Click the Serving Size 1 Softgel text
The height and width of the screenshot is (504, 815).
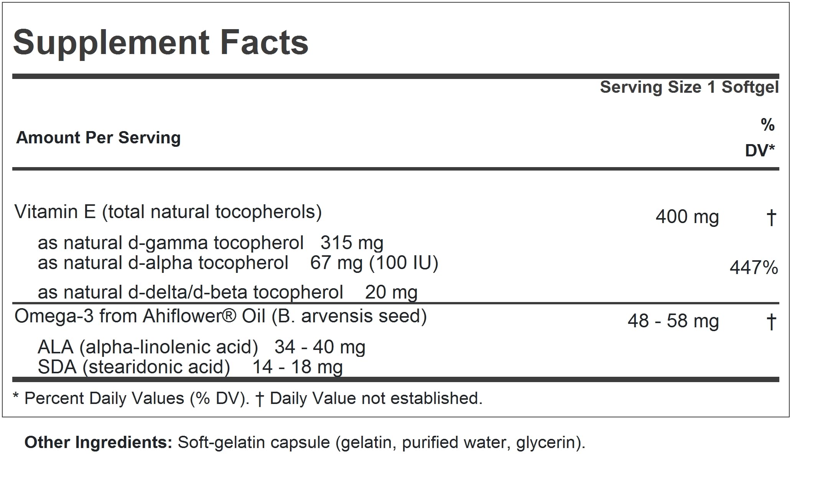(x=689, y=87)
